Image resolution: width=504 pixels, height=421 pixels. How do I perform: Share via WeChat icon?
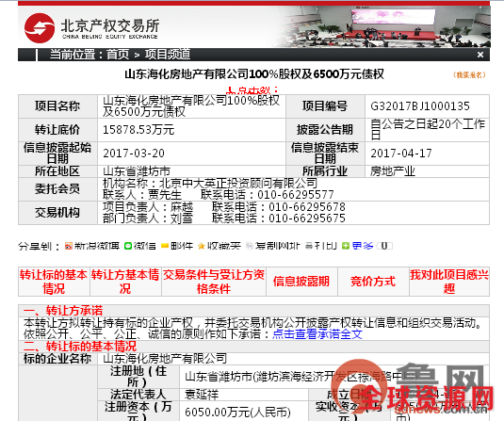[x=128, y=246]
